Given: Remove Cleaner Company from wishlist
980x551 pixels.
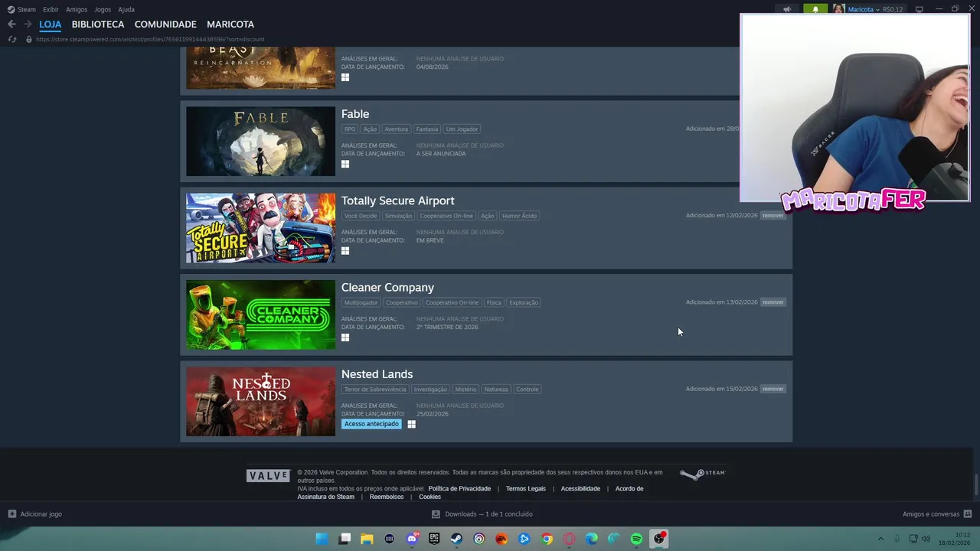Looking at the screenshot, I should tap(773, 302).
